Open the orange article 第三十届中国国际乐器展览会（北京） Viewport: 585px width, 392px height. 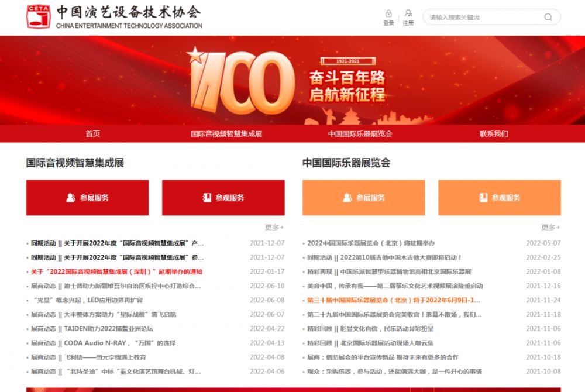[394, 300]
